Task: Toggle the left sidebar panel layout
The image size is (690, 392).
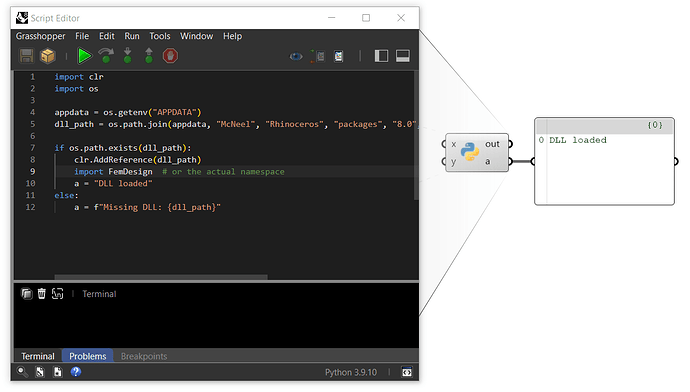Action: (381, 56)
